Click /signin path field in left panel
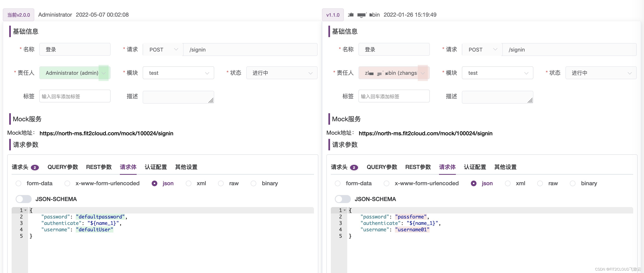 pyautogui.click(x=250, y=50)
